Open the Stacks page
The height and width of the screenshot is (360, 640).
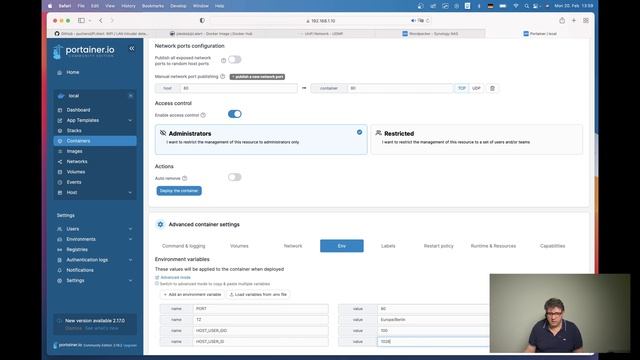click(x=74, y=131)
